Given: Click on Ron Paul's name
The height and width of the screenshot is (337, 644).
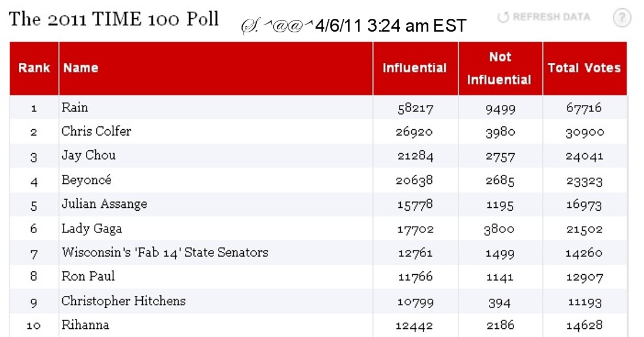Looking at the screenshot, I should coord(88,277).
